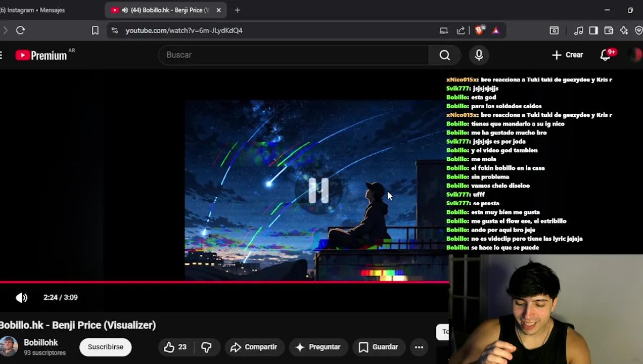Click the tab search toolbar icon
Viewport: 643px width, 364px height.
click(554, 30)
